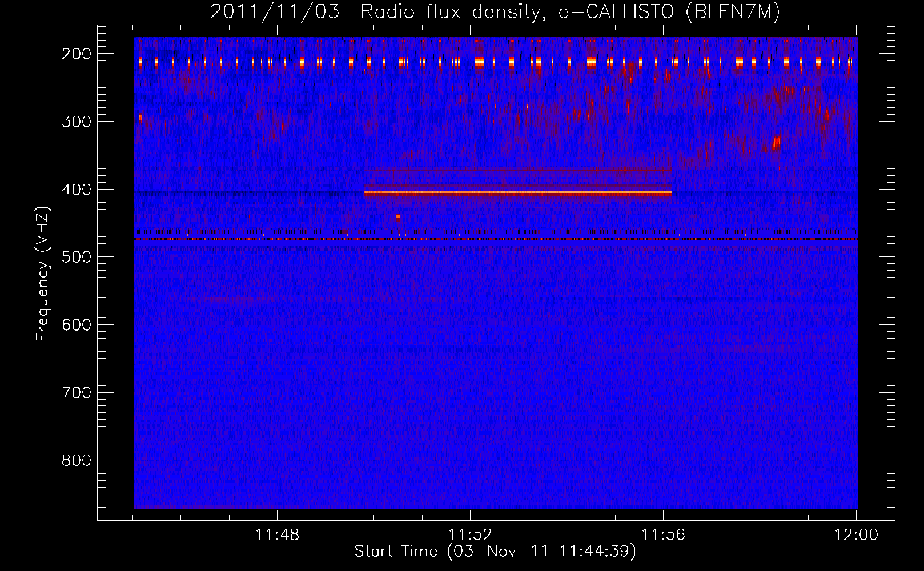The width and height of the screenshot is (924, 571).
Task: Click the small red spot near 440 MHz
Action: (397, 217)
